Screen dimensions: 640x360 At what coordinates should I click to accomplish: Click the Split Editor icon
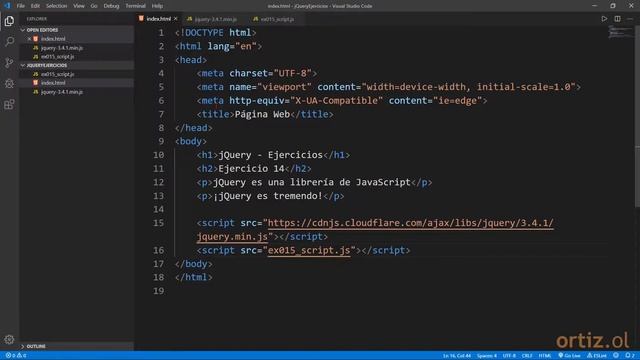click(617, 19)
